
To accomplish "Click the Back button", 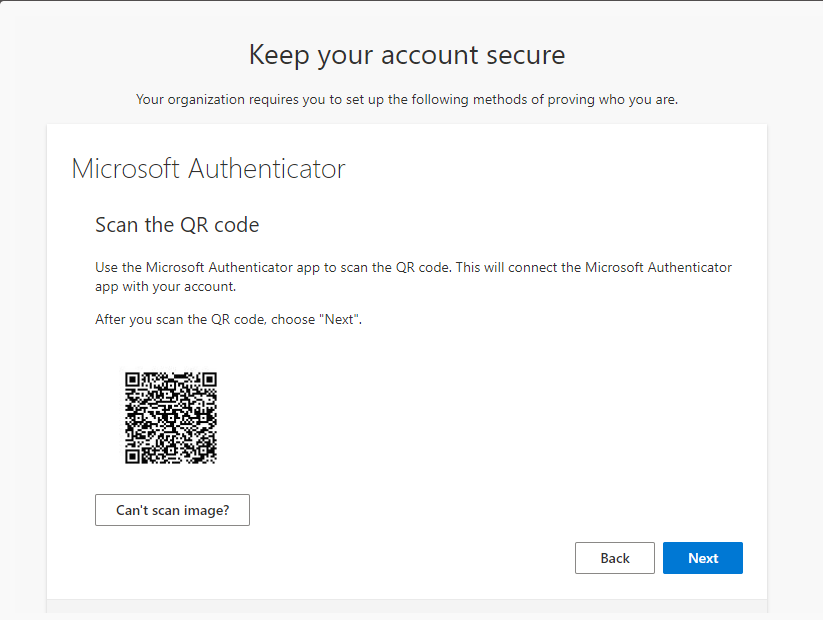I will [x=614, y=558].
